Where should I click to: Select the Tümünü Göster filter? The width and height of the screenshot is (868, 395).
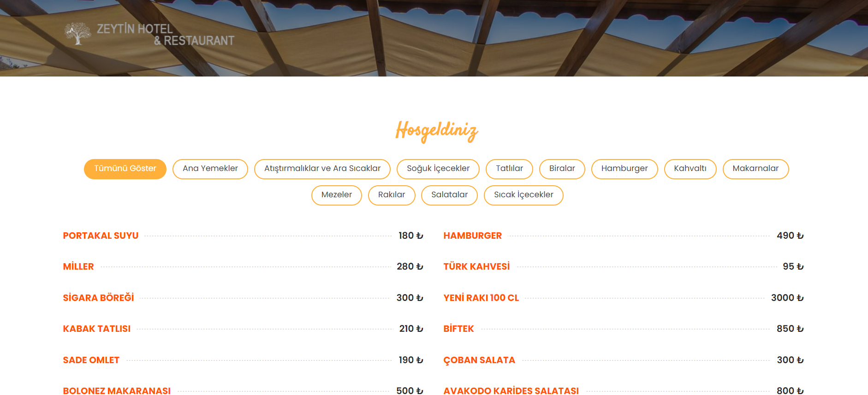(125, 169)
